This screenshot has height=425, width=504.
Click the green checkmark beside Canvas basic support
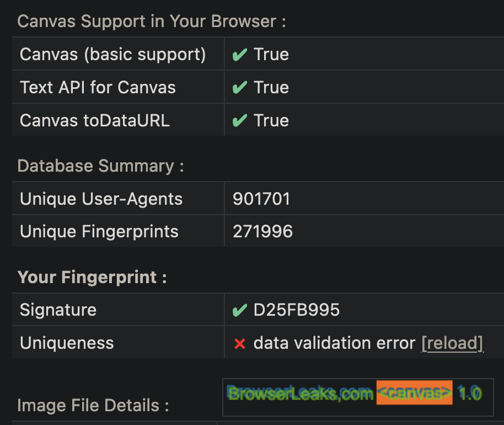click(x=240, y=55)
